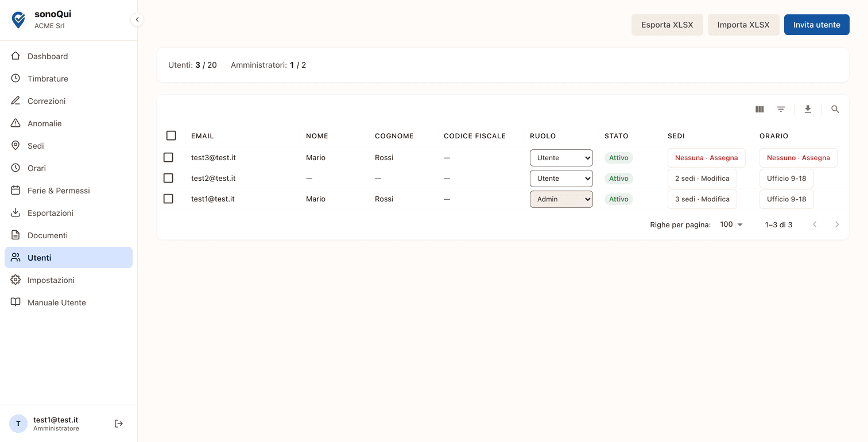Open the Anomalie menu item
The height and width of the screenshot is (442, 868).
[68, 123]
